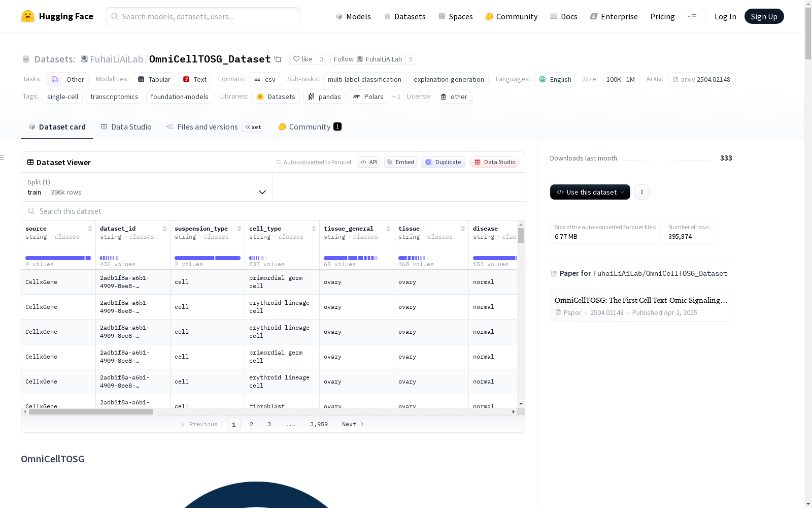Open the three-dot options next to Use this dataset
Viewport: 812px width, 508px height.
tap(642, 192)
